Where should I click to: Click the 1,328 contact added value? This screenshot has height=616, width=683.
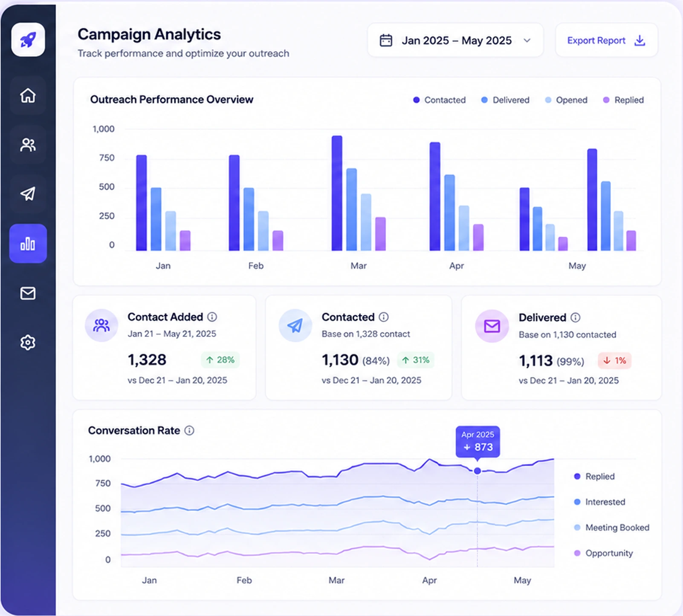point(147,360)
